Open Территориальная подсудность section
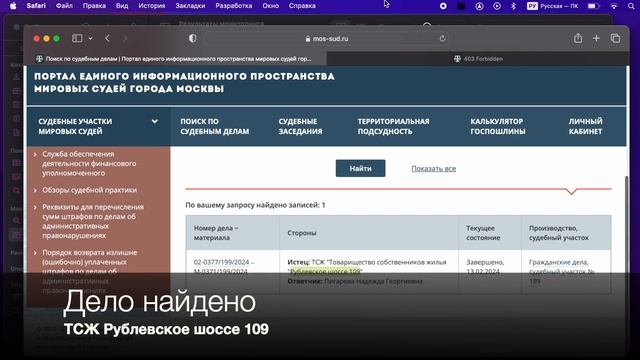The image size is (640, 360). (393, 127)
